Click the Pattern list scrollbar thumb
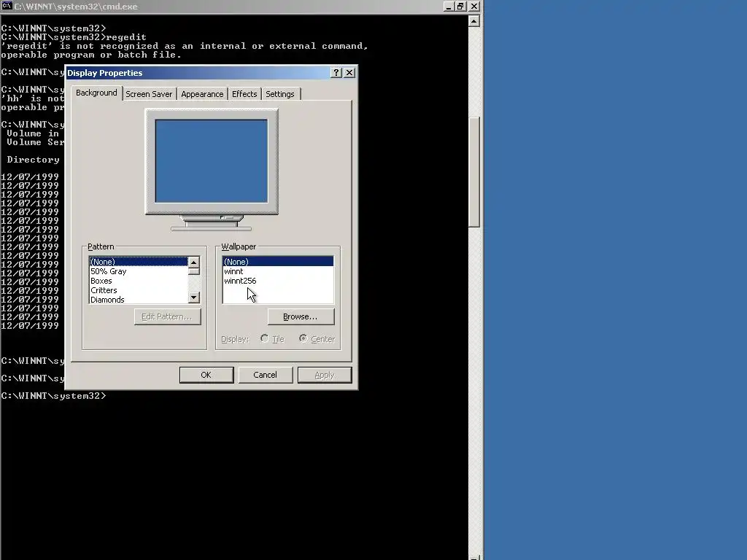747x560 pixels. coord(193,271)
